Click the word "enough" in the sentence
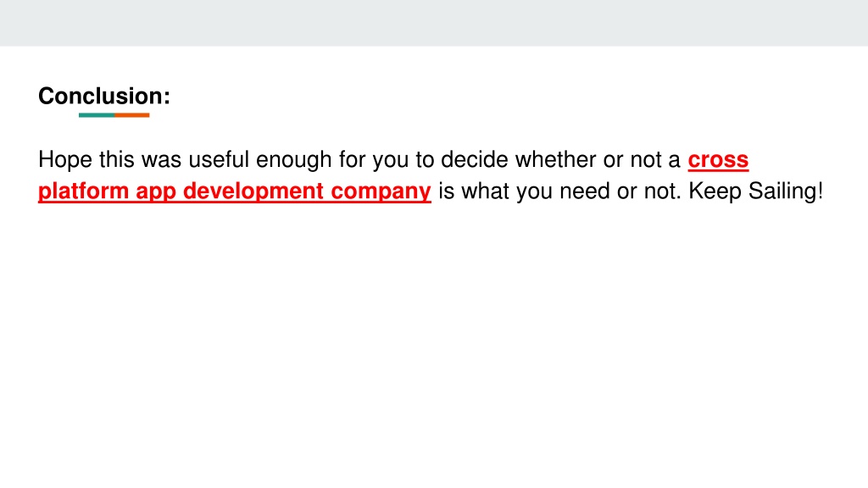The image size is (868, 488). 293,160
